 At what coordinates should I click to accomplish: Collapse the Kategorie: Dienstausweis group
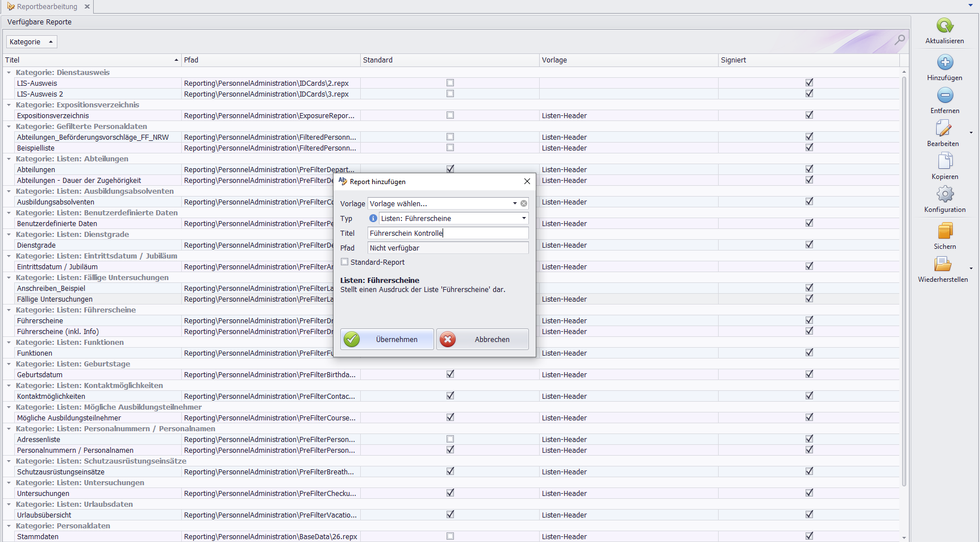(x=9, y=73)
